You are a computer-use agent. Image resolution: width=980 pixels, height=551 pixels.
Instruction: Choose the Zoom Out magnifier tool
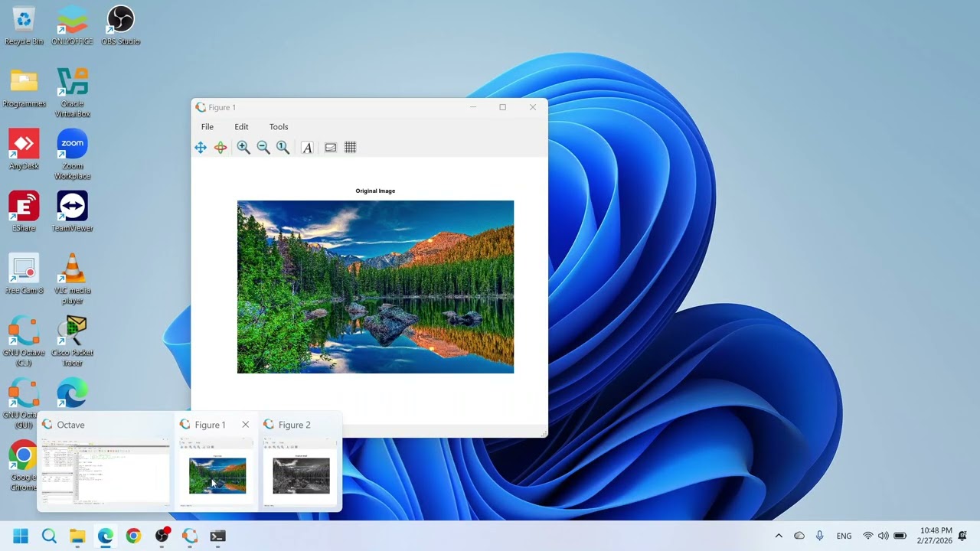pyautogui.click(x=263, y=148)
